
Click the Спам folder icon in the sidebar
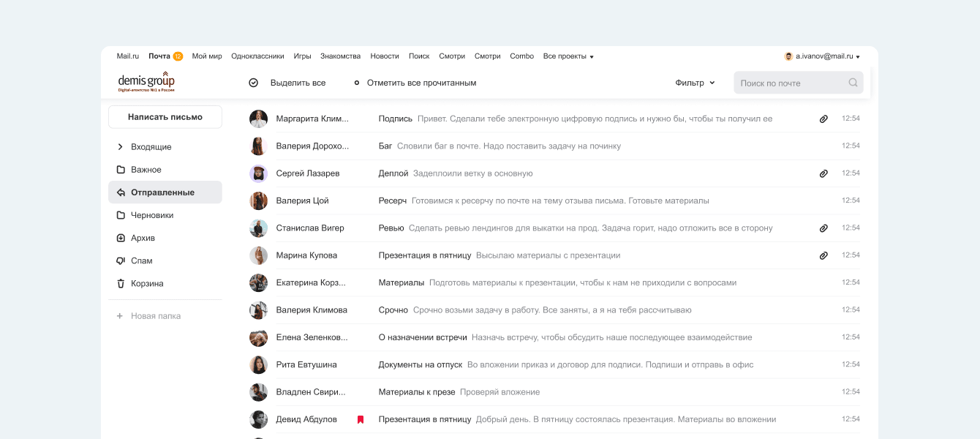coord(121,260)
